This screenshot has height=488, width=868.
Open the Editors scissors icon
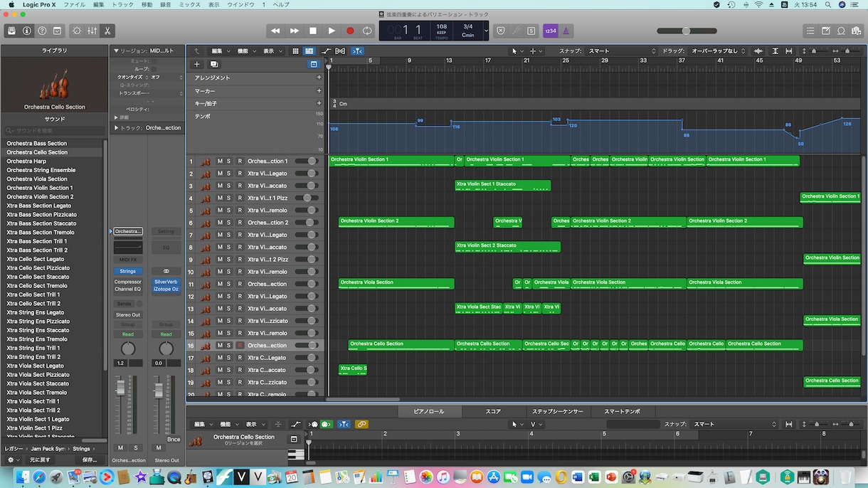[x=107, y=31]
